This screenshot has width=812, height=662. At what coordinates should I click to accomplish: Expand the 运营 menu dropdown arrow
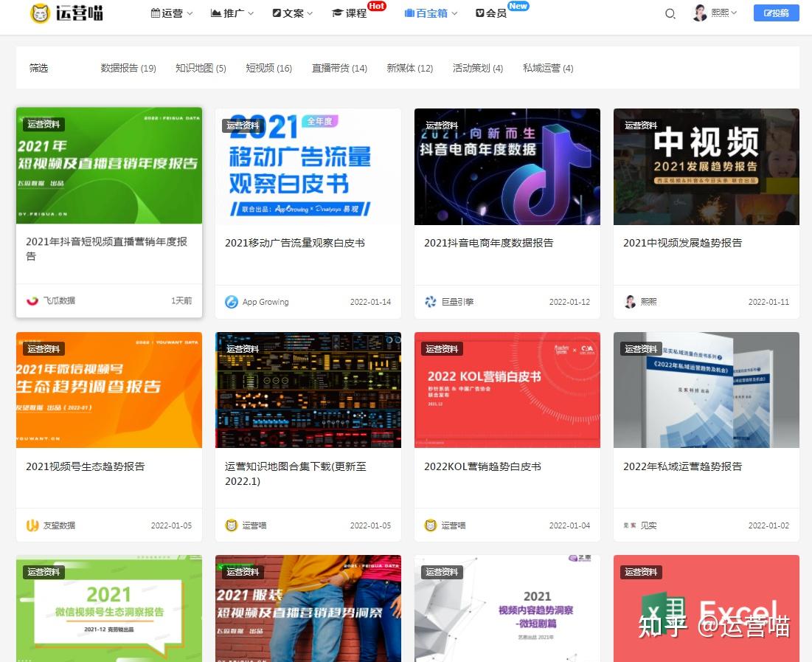[190, 13]
